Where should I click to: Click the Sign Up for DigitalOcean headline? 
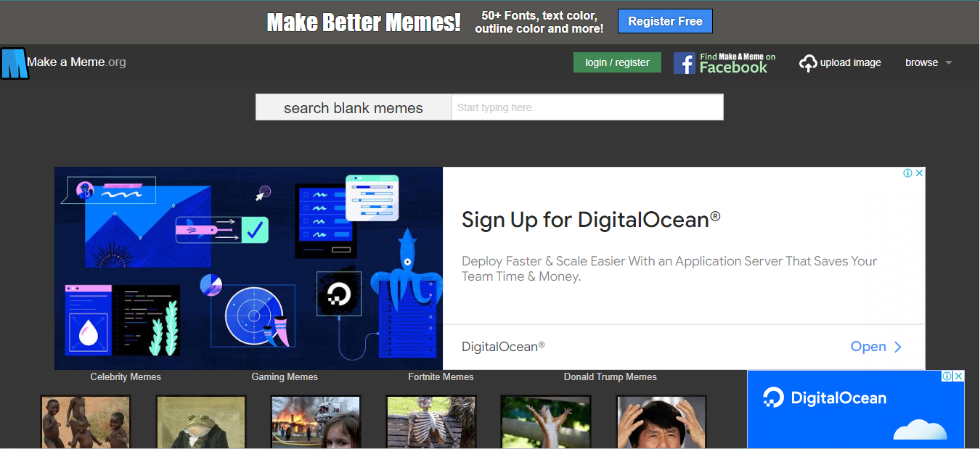click(591, 220)
